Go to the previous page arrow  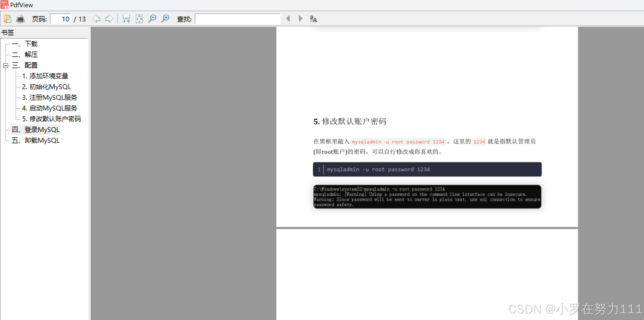click(x=96, y=19)
